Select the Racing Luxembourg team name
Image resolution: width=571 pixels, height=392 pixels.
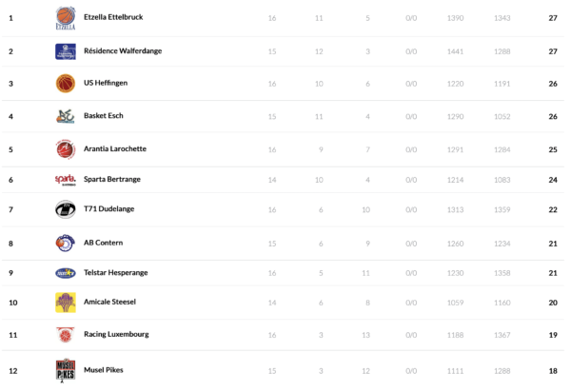117,335
